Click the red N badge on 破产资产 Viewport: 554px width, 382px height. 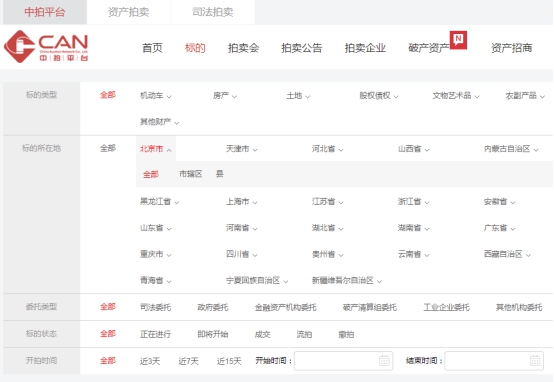[458, 40]
